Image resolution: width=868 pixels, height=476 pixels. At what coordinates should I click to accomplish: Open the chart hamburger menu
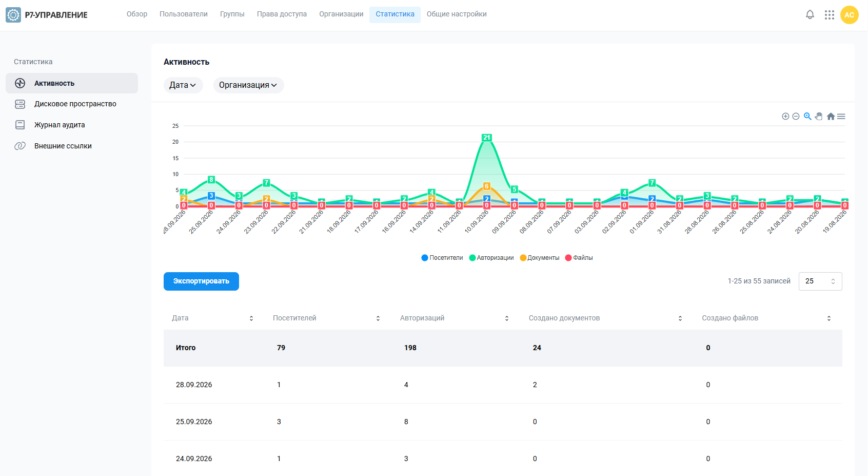841,117
